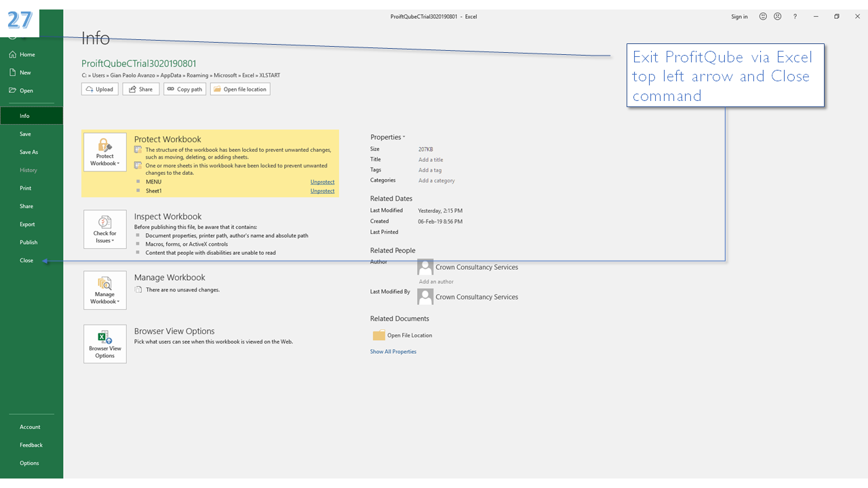Image resolution: width=868 pixels, height=488 pixels.
Task: Click the Home house icon in the sidebar
Action: [12, 54]
